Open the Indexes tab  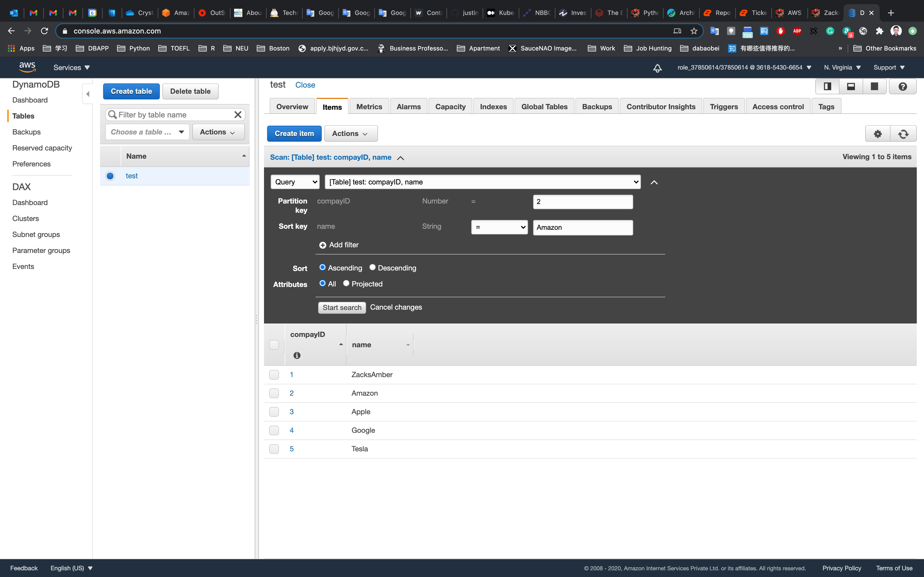coord(493,107)
